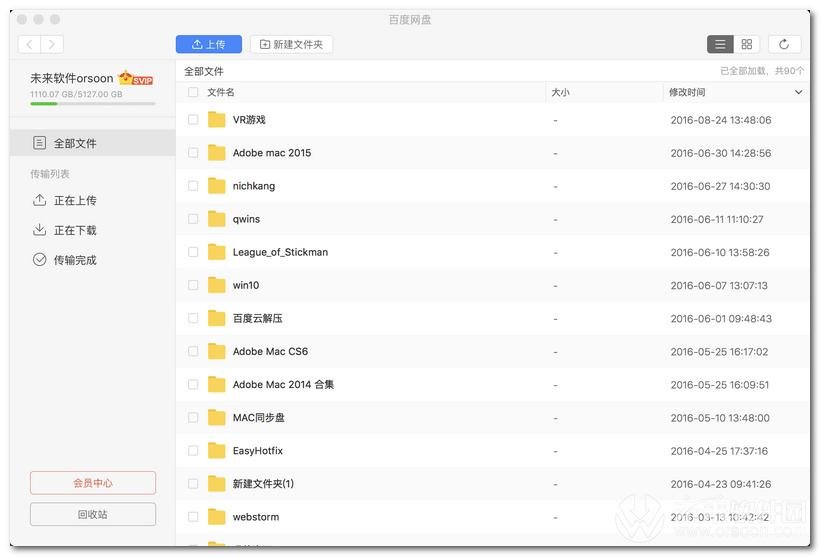Click the Adobe Mac 2014 合集 file name
Viewport: 821px width, 557px height.
pyautogui.click(x=283, y=384)
